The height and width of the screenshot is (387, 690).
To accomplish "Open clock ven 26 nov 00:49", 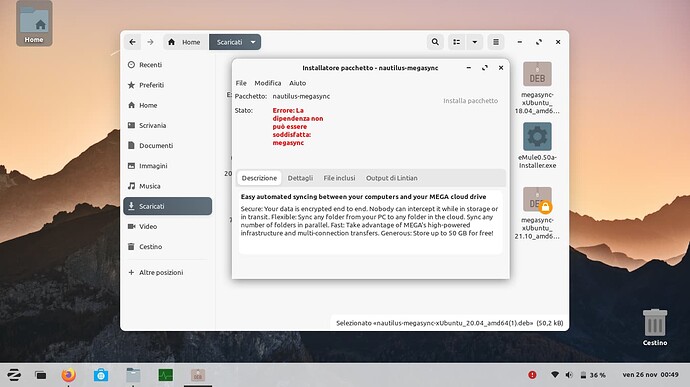I will click(650, 375).
